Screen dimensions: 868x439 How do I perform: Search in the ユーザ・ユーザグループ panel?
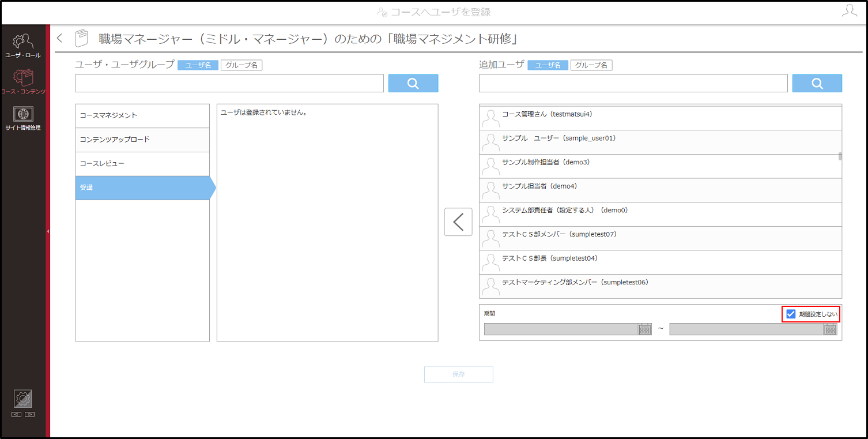coord(413,83)
